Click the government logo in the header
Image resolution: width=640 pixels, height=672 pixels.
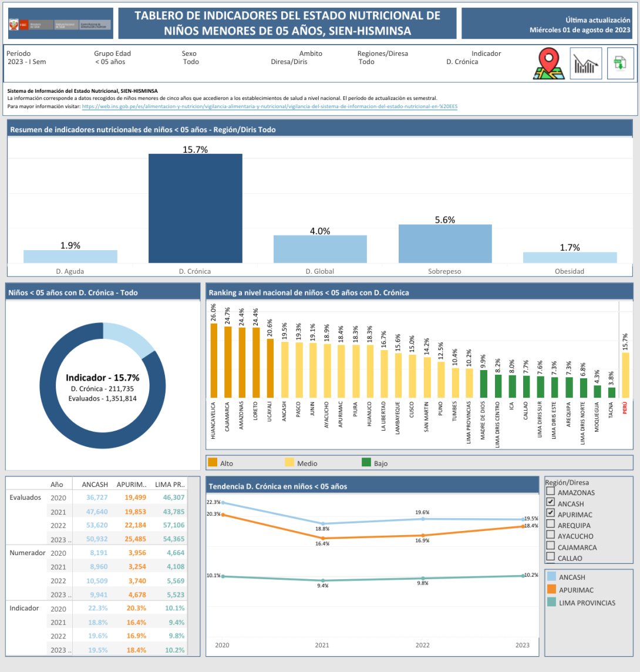pyautogui.click(x=60, y=24)
